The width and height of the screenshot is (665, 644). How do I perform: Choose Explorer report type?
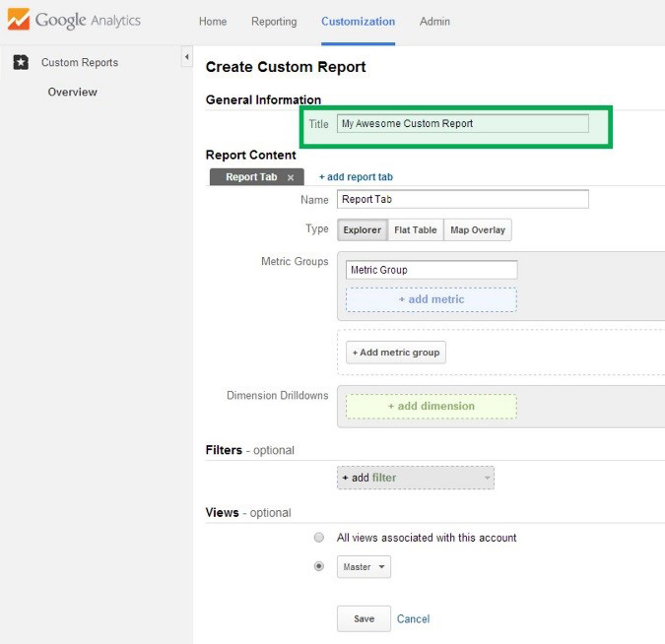point(363,229)
